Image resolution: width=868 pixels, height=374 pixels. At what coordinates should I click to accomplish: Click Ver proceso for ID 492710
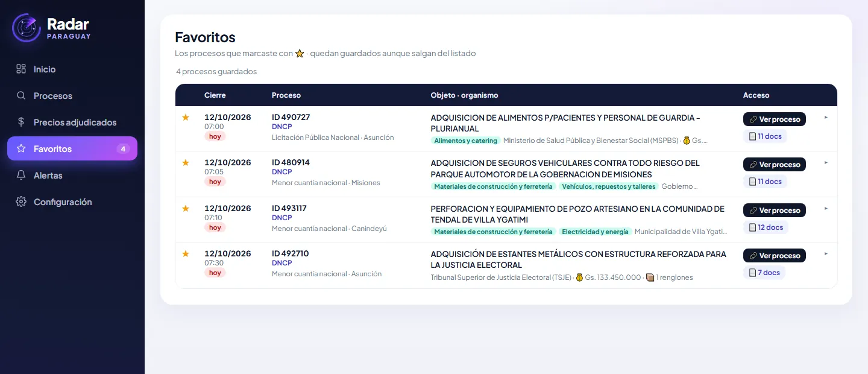click(x=775, y=255)
